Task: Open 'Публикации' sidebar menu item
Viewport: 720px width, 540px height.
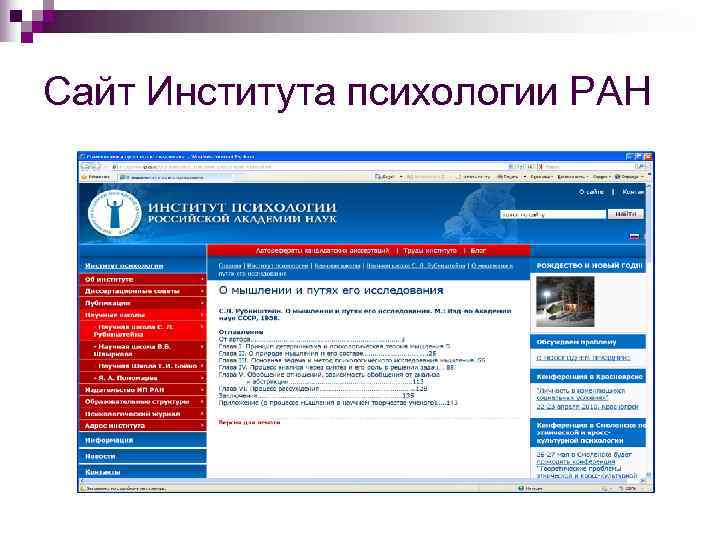Action: [142, 303]
